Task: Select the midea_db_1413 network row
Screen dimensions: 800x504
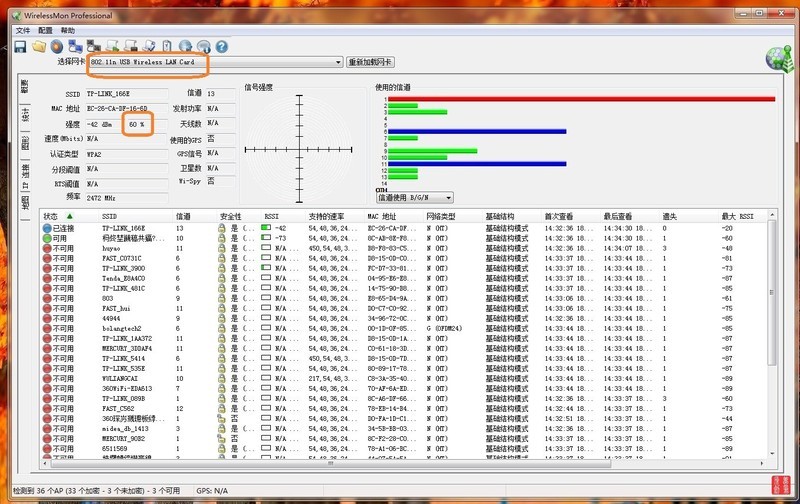Action: (405, 429)
